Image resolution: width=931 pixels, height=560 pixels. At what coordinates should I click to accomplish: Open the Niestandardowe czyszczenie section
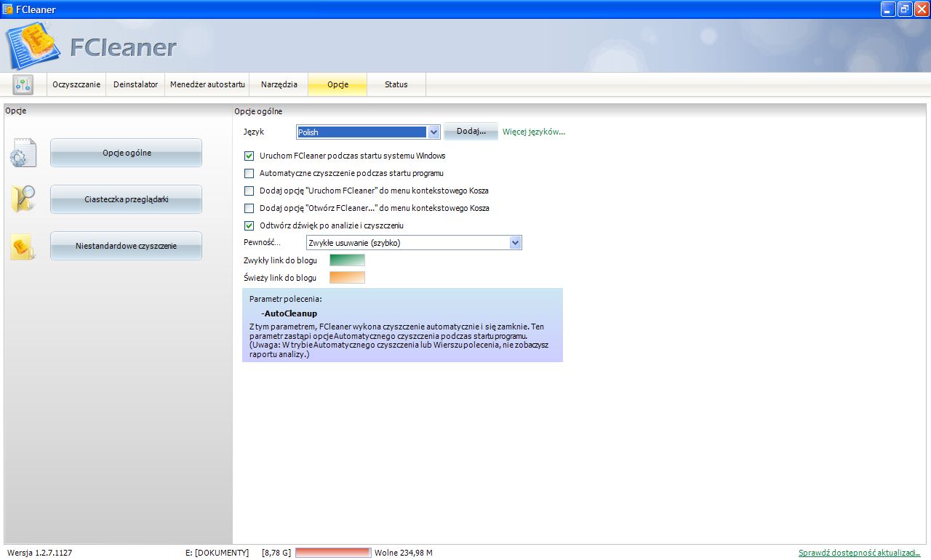click(127, 246)
